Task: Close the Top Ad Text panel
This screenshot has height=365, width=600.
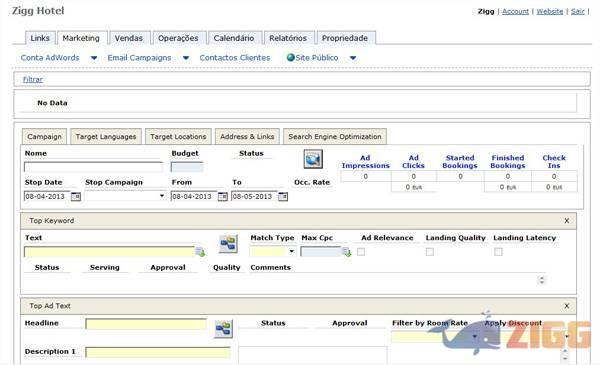Action: [x=567, y=306]
